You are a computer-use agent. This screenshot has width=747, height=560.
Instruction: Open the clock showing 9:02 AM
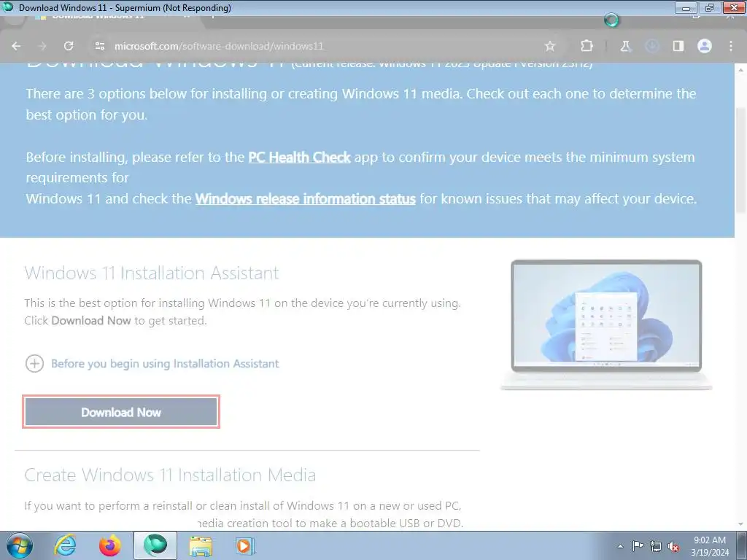(x=709, y=545)
